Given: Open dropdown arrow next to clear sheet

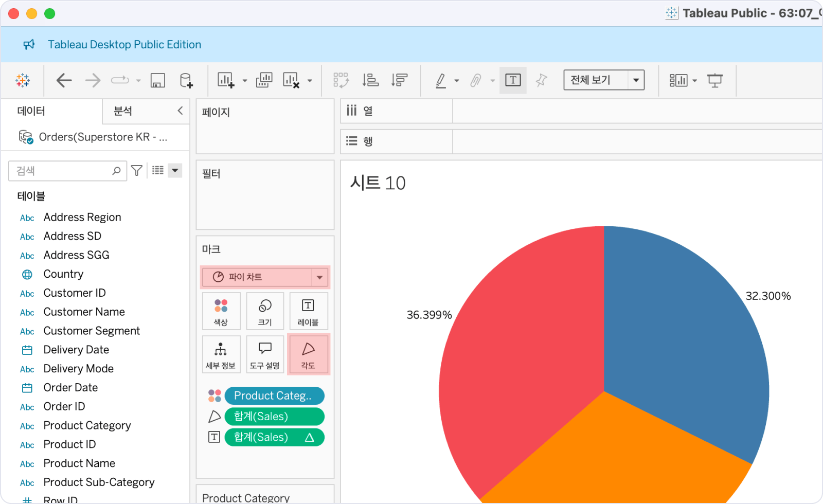Looking at the screenshot, I should (310, 81).
